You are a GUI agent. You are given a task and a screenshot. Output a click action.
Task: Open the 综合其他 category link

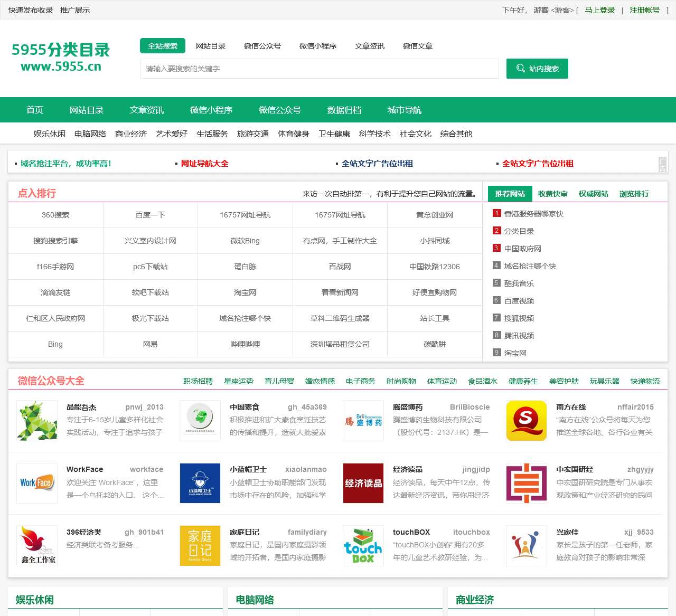click(x=456, y=134)
